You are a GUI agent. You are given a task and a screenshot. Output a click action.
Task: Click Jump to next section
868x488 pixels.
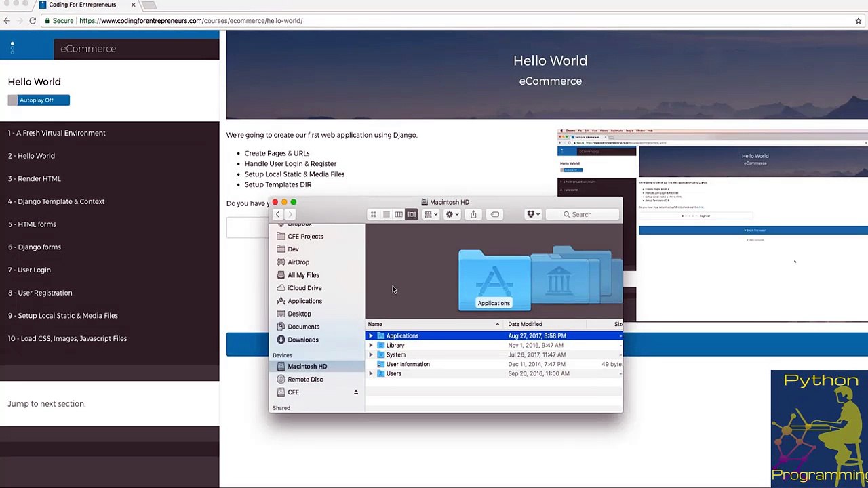[x=46, y=404]
